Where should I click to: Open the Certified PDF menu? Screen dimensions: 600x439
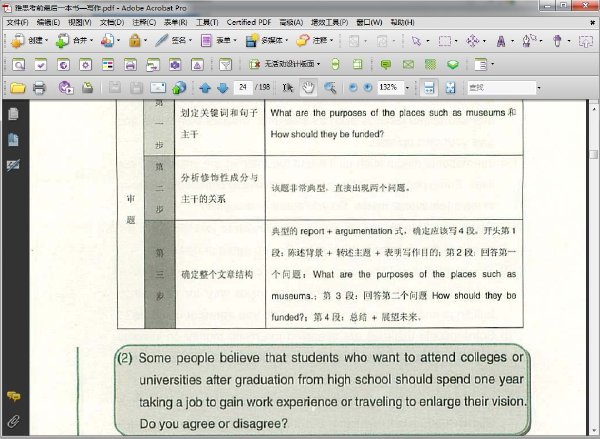point(249,23)
